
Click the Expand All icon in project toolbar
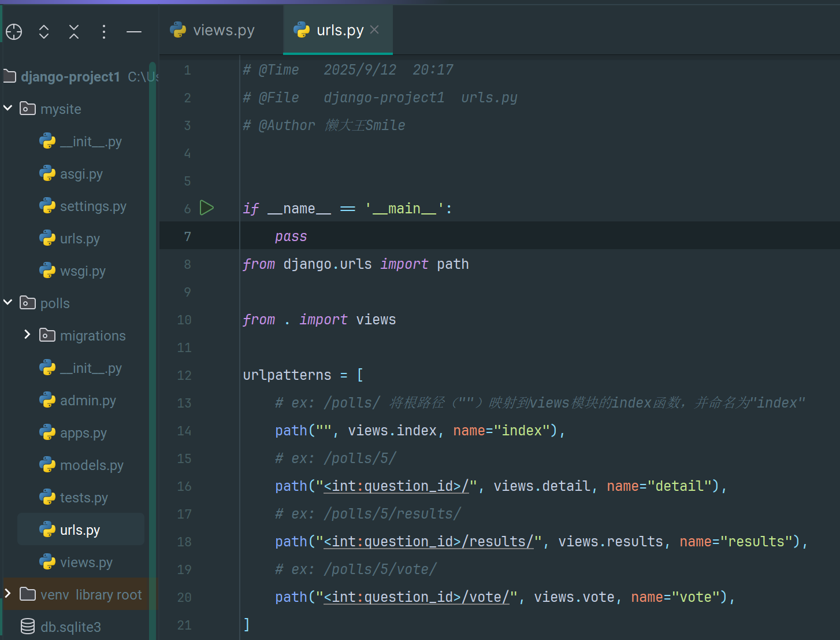(44, 32)
